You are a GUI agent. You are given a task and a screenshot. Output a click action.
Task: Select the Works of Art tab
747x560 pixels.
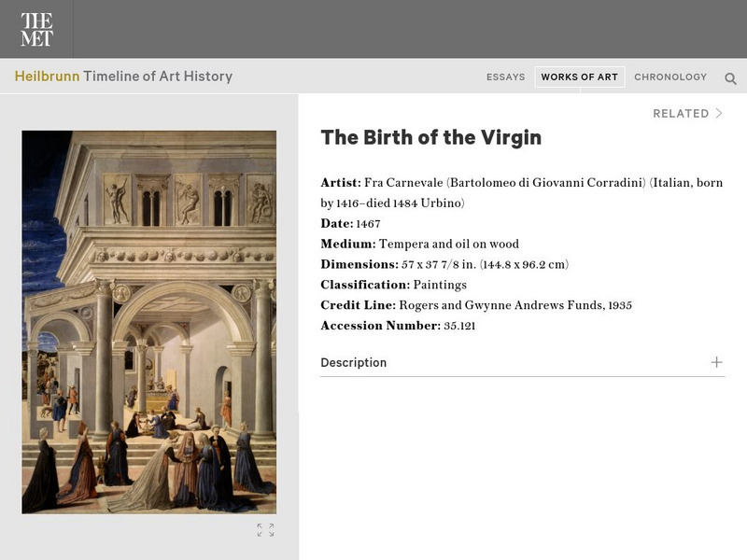pyautogui.click(x=579, y=77)
